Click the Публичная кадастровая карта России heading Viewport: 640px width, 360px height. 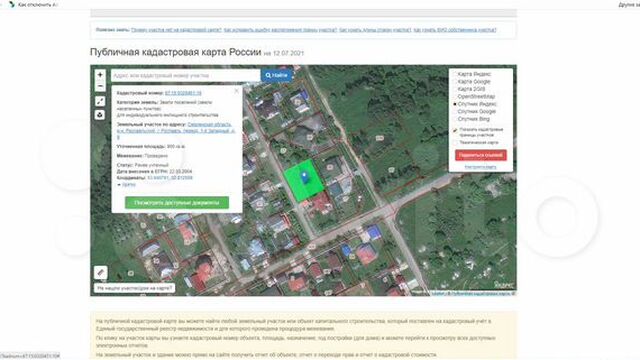(176, 52)
